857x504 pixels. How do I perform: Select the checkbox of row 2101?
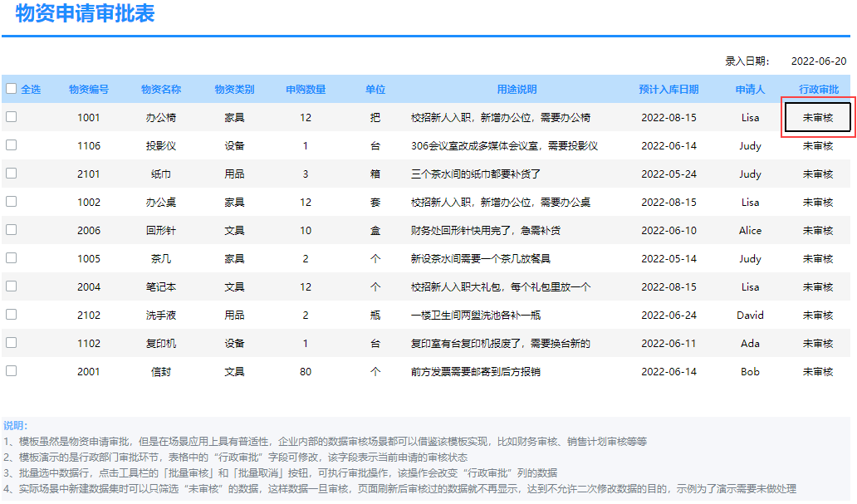11,174
